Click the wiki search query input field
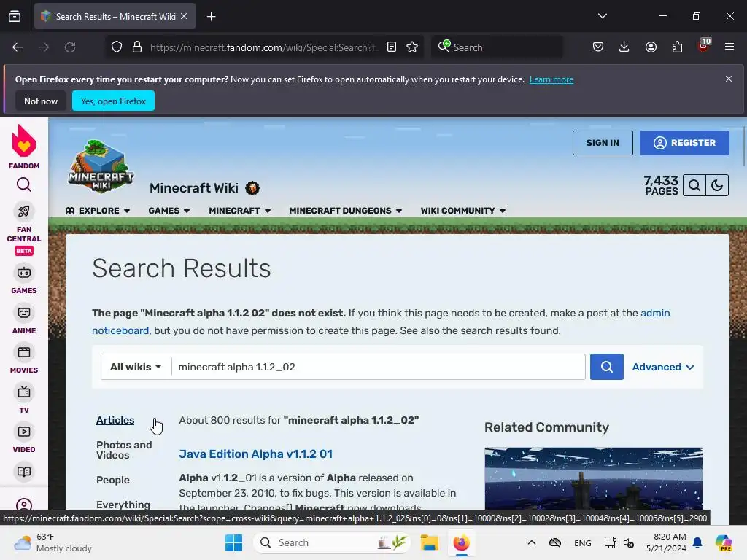747x560 pixels. click(379, 367)
